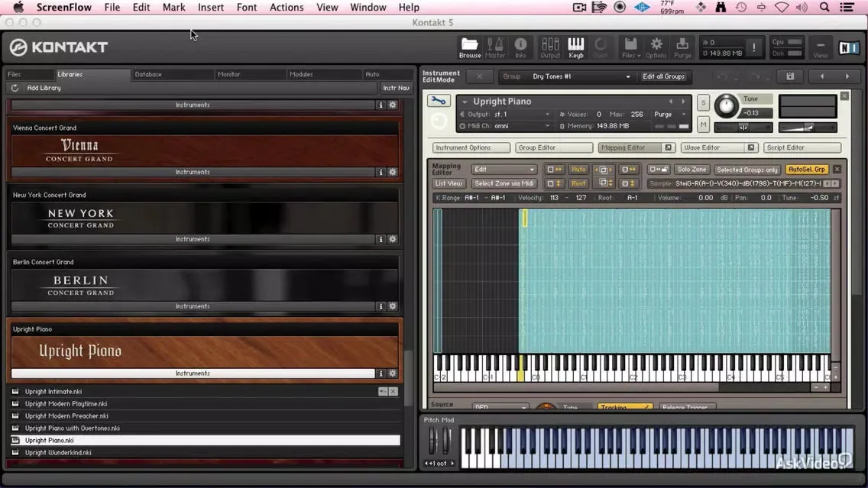This screenshot has width=868, height=488.
Task: Open the Mark menu in ScreenFlow
Action: tap(173, 7)
